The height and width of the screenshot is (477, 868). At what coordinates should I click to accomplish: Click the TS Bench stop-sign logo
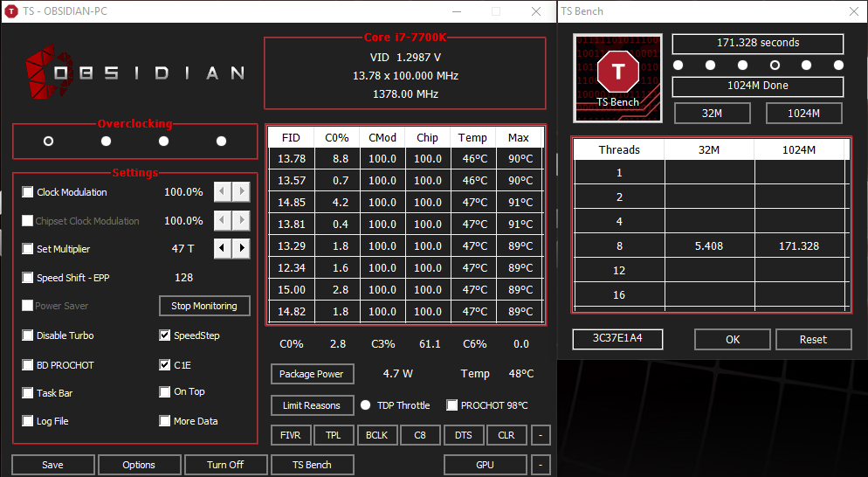617,78
